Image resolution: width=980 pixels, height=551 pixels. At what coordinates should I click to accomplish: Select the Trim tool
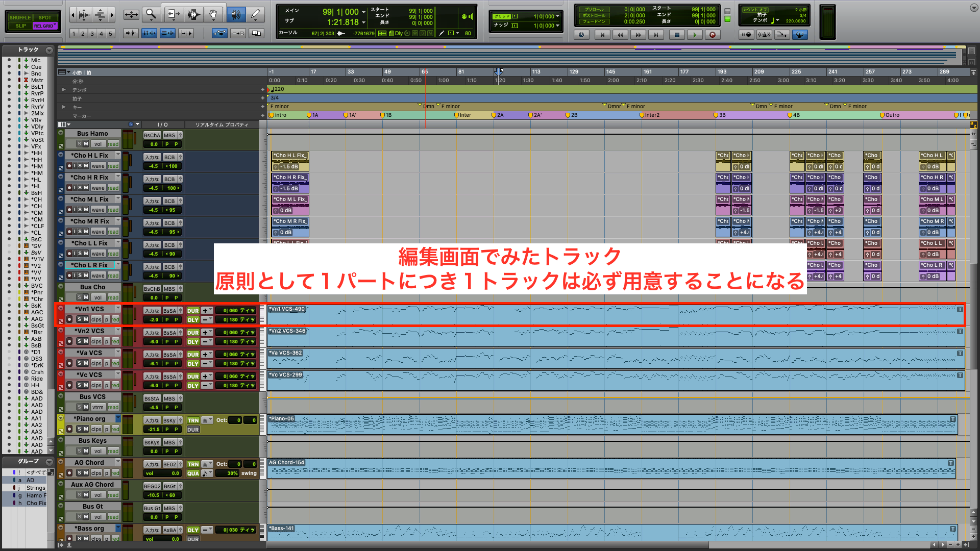click(173, 14)
